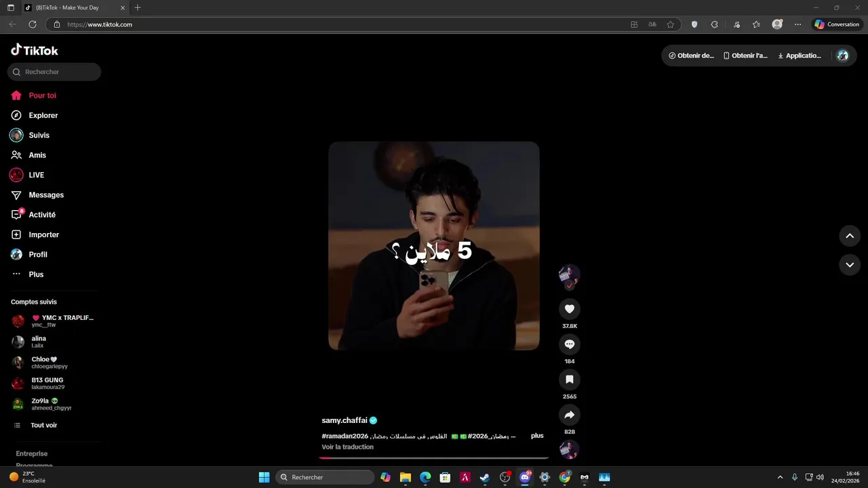Click the #ramadan2026 hashtag
The image size is (868, 488).
[345, 436]
